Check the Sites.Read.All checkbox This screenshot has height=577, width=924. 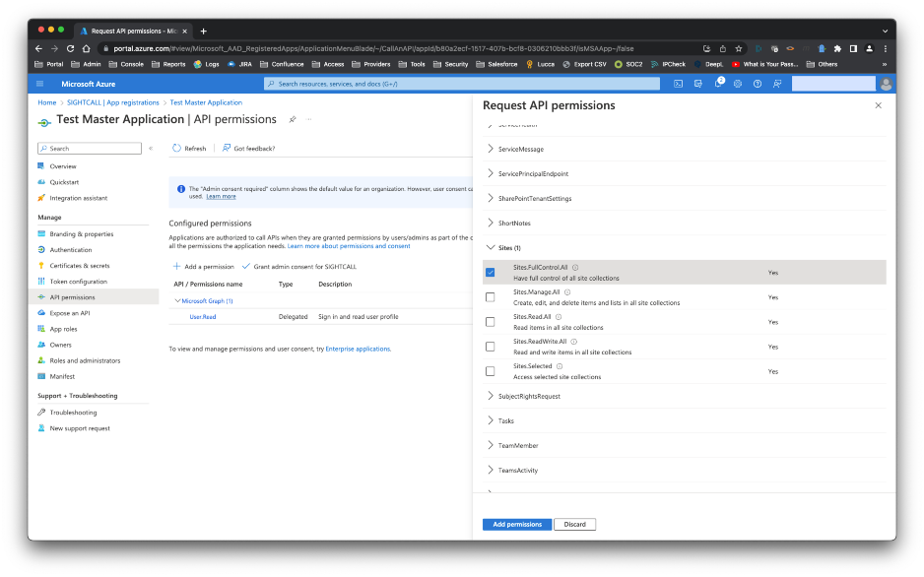tap(491, 322)
